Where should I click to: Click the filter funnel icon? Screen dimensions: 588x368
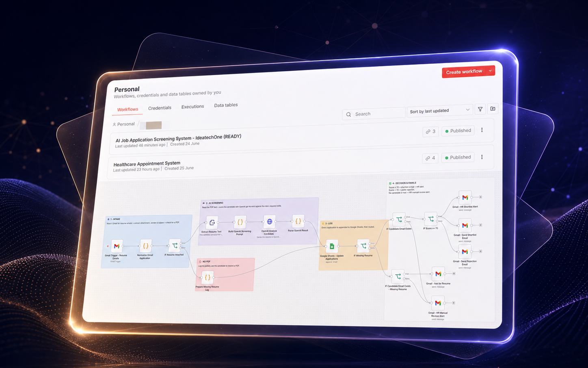point(480,109)
